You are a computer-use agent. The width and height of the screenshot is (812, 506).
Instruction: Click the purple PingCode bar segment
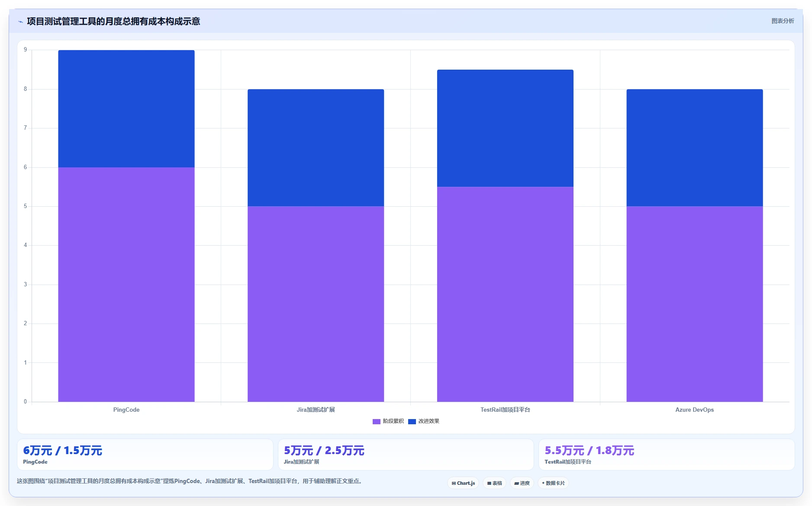coord(126,285)
